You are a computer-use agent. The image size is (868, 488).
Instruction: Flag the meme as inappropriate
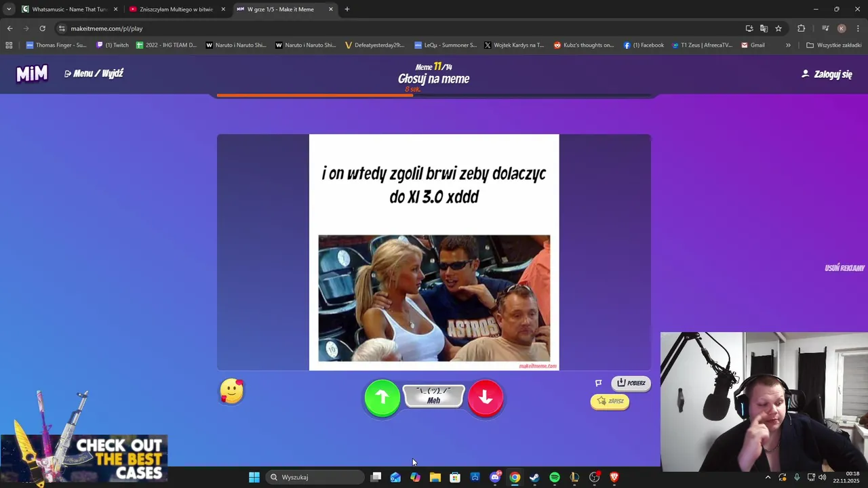(x=598, y=383)
